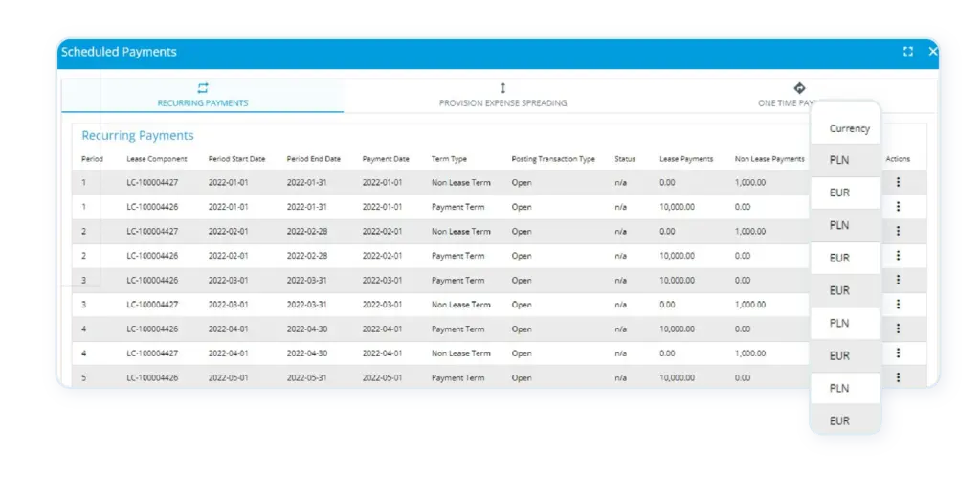Image resolution: width=980 pixels, height=477 pixels.
Task: Click the Period column header
Action: (92, 159)
